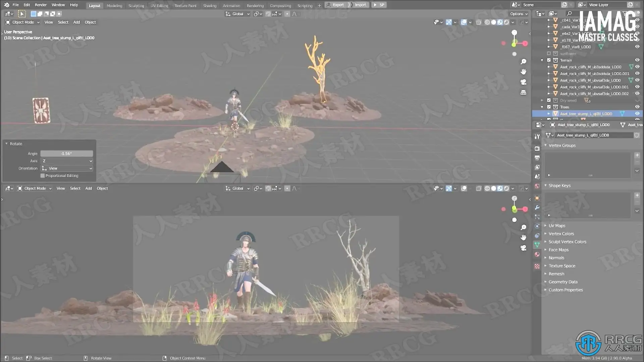Uncheck the Trees collection checkbox
Viewport: 644px width, 362px height.
549,107
